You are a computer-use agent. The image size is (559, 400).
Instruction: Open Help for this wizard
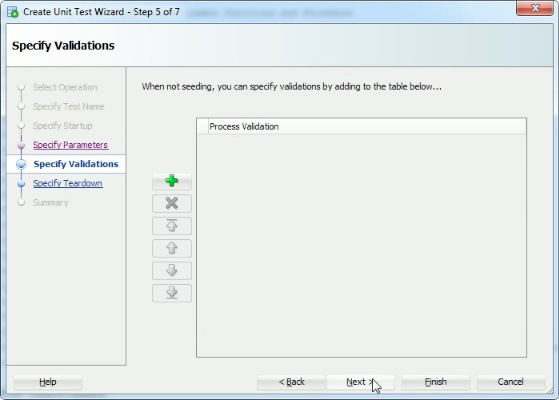48,382
